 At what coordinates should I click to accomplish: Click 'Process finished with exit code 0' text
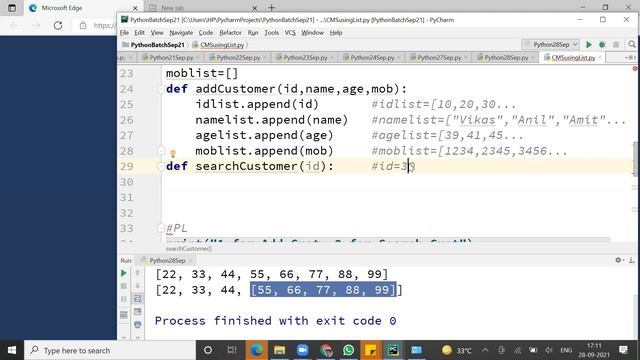276,321
